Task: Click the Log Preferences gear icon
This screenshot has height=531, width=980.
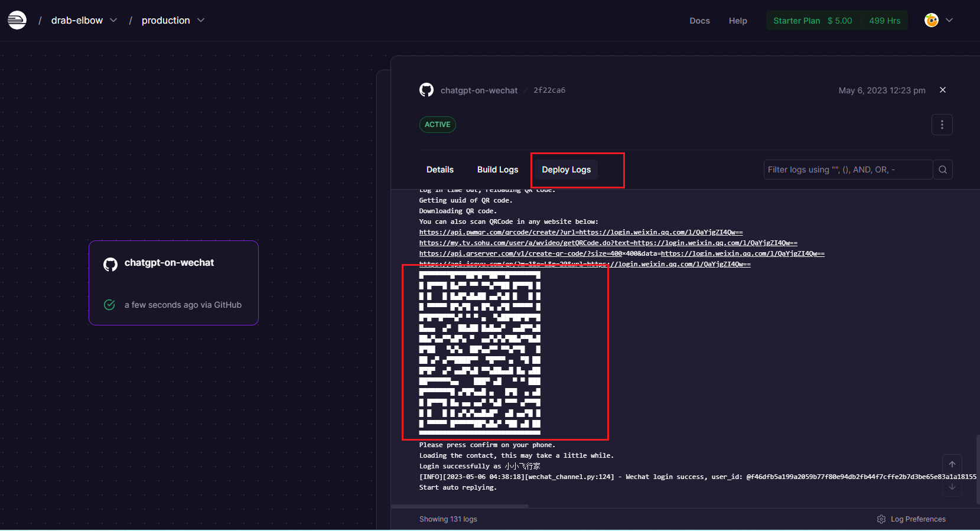Action: pos(881,519)
